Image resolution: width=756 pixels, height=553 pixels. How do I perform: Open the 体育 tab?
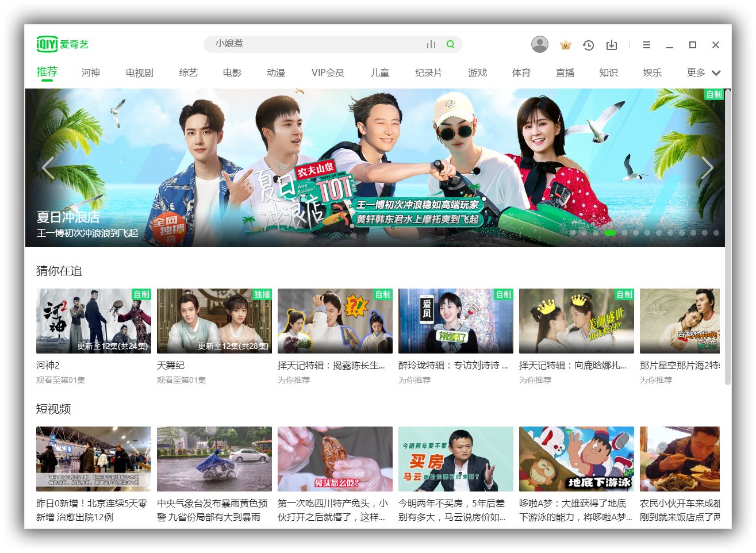coord(521,73)
